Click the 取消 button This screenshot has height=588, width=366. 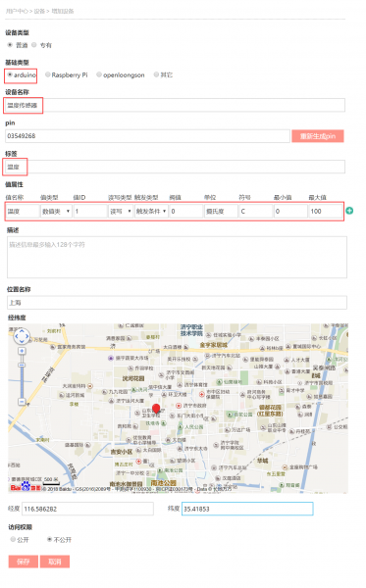point(55,562)
